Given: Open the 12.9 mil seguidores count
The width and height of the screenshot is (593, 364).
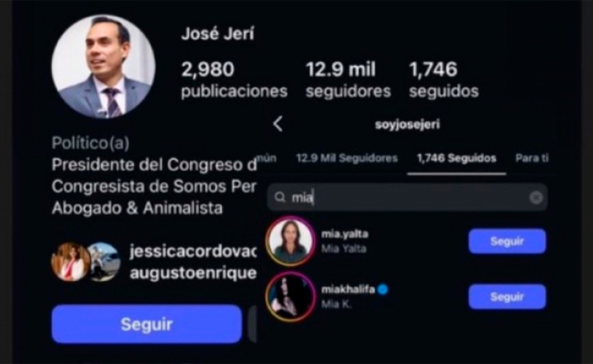Looking at the screenshot, I should point(348,80).
